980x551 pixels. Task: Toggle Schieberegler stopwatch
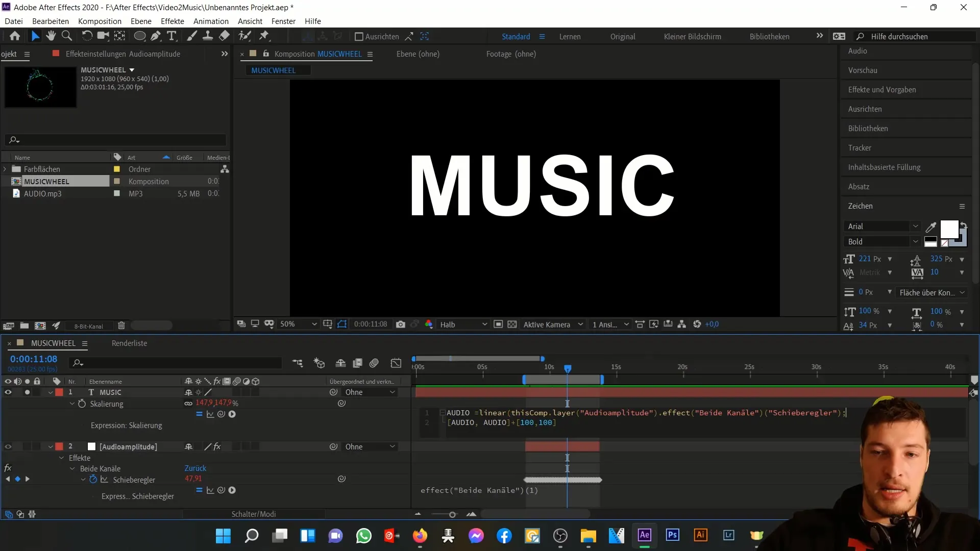[93, 480]
